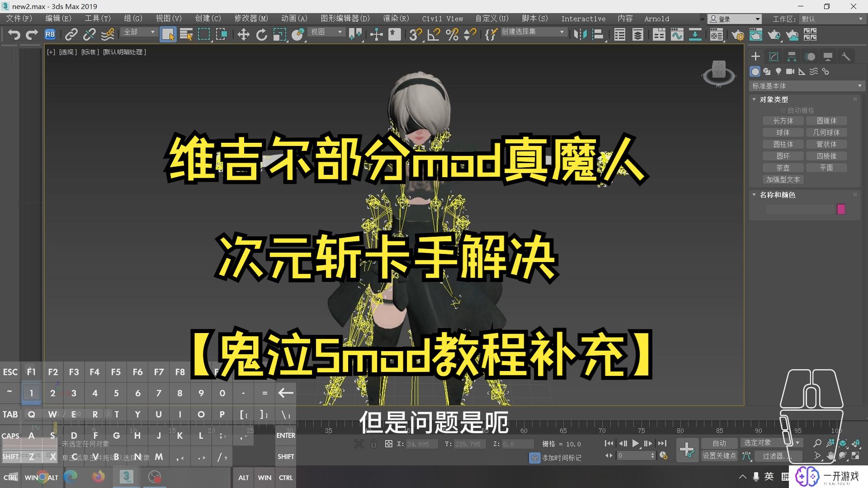Activate the Select Object tool
This screenshot has height=488, width=868.
pyautogui.click(x=168, y=34)
